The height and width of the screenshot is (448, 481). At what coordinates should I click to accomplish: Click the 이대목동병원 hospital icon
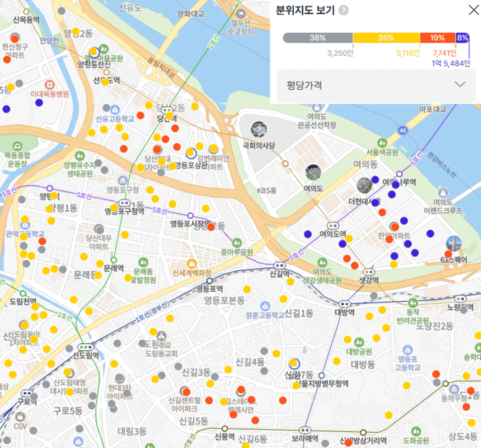tap(49, 85)
